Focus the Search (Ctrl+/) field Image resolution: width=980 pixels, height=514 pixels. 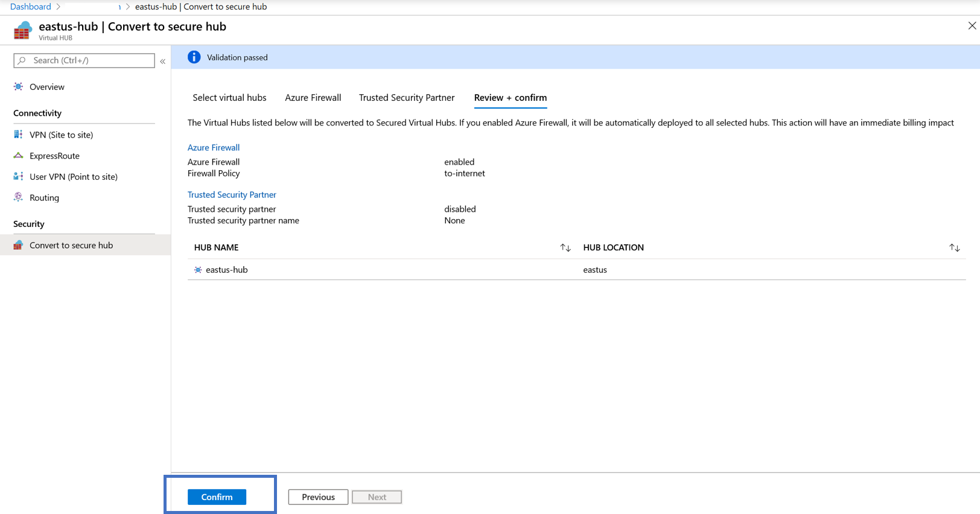(x=84, y=60)
